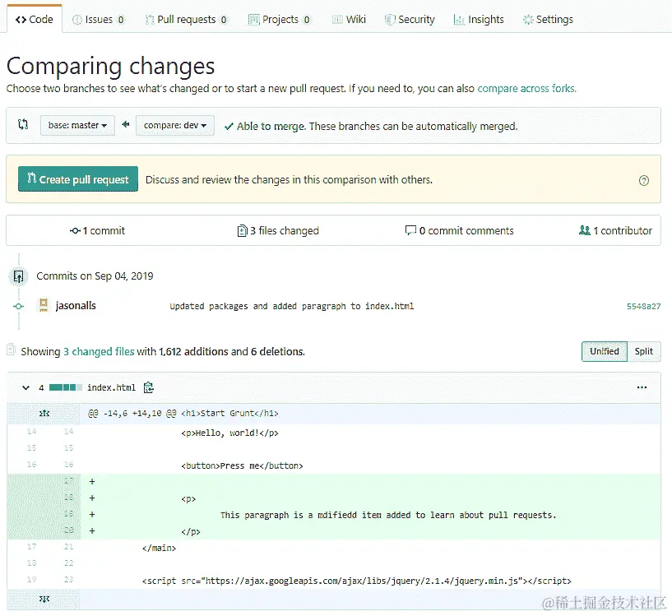Open the index.html diff options menu

click(x=642, y=387)
